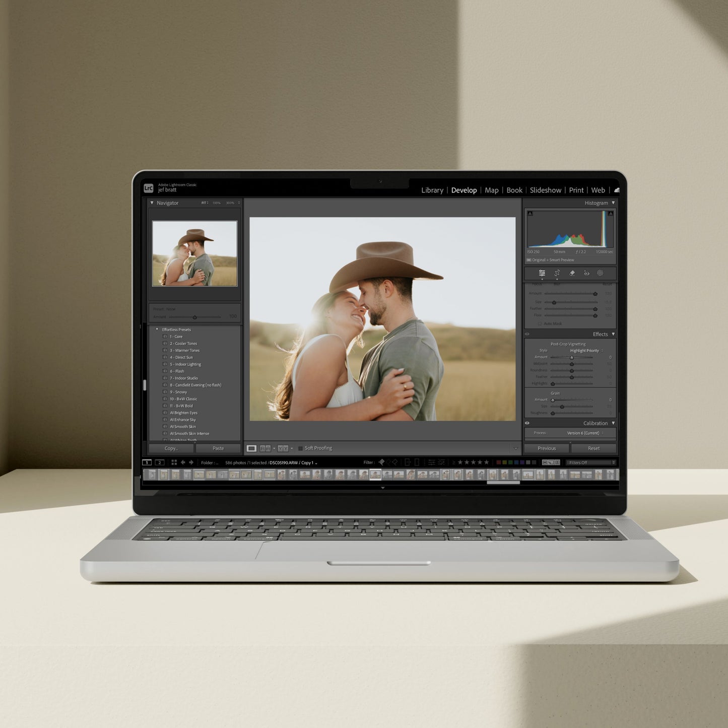Enable Soft Proofing checkbox
This screenshot has height=728, width=728.
(x=300, y=448)
